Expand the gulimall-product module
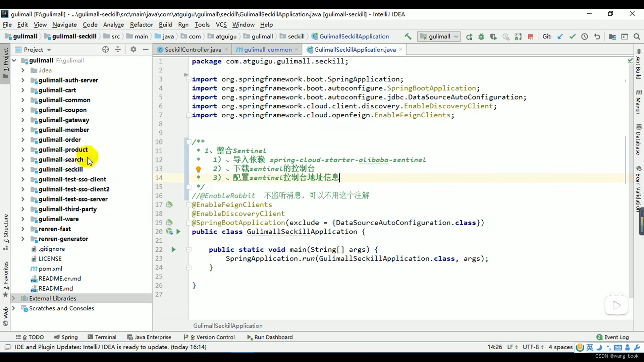This screenshot has width=644, height=362. 22,149
